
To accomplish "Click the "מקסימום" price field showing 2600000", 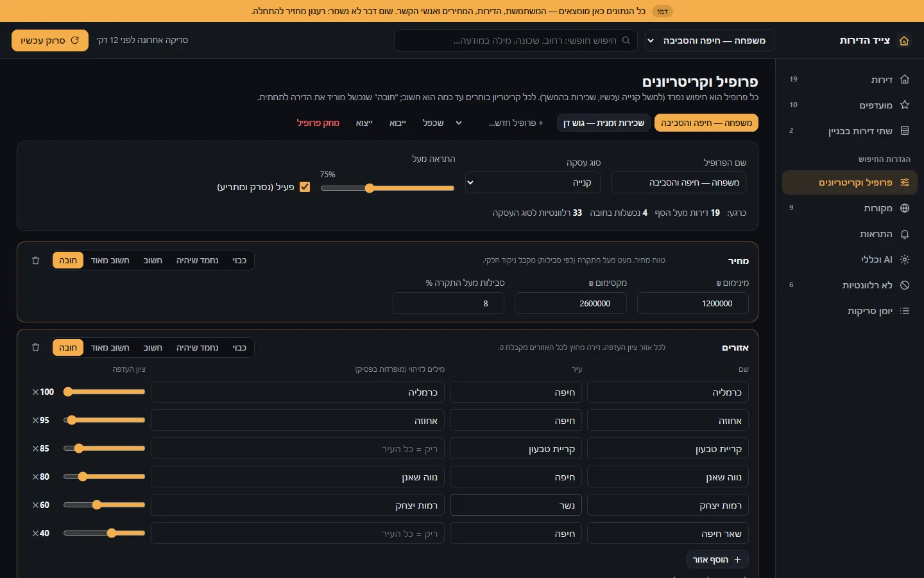I will (571, 303).
